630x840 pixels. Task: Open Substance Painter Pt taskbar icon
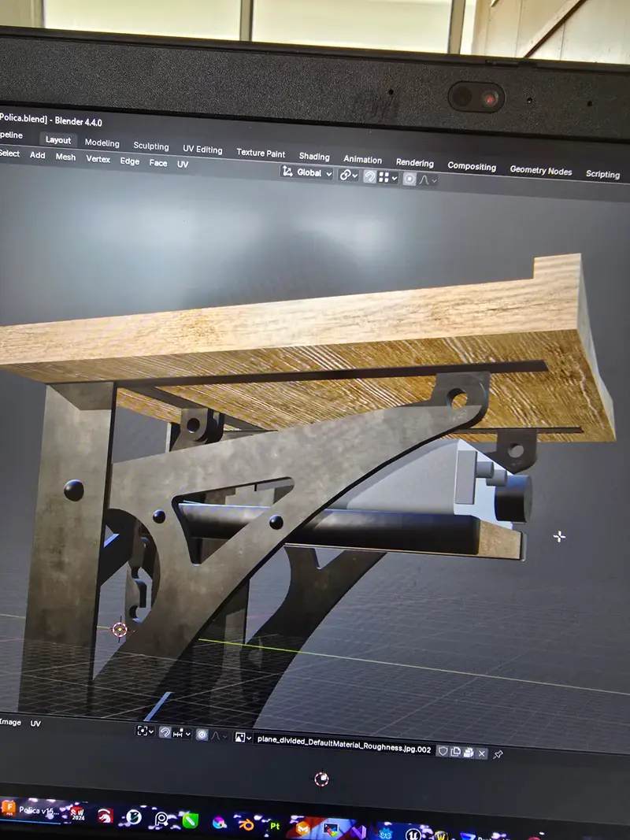click(274, 826)
